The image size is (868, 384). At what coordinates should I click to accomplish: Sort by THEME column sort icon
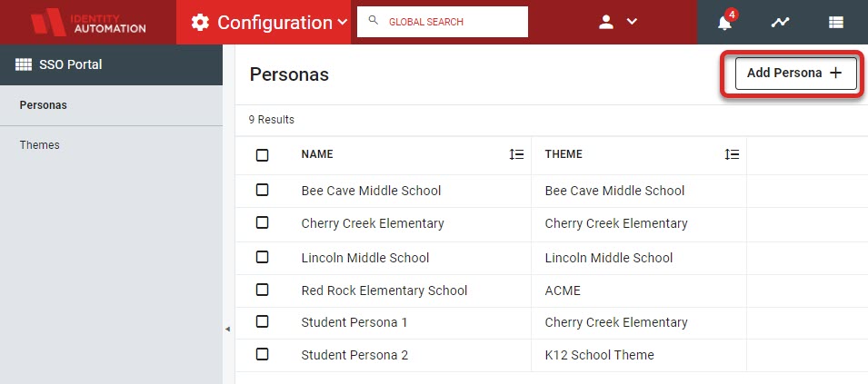(732, 154)
